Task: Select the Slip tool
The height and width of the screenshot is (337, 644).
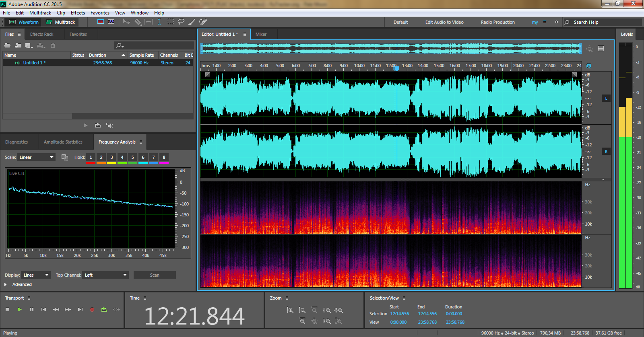Action: click(x=149, y=22)
